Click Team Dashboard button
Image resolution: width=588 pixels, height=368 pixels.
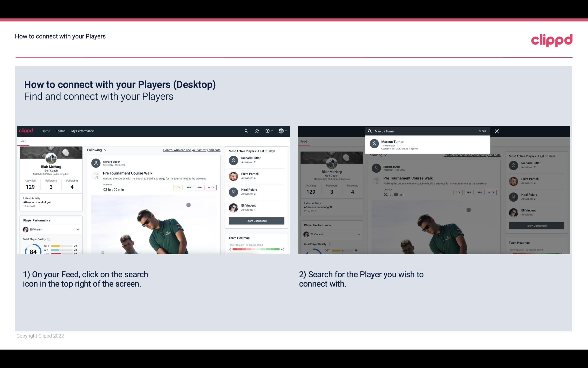pos(256,220)
